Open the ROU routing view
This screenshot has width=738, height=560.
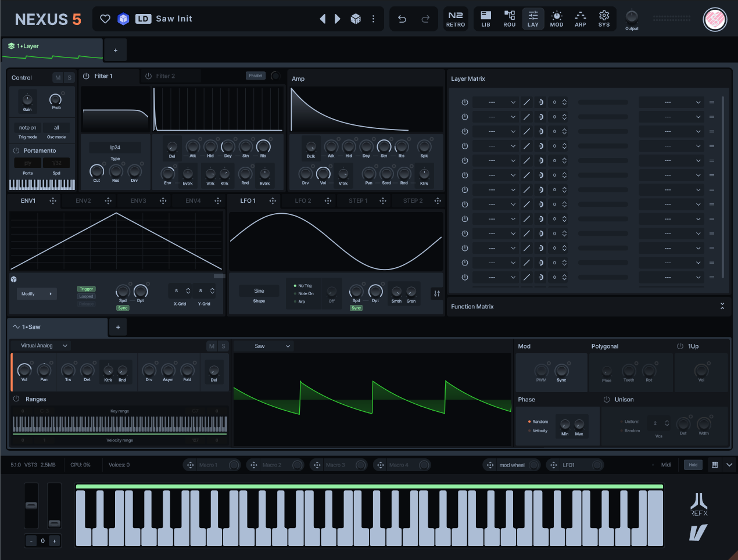click(x=509, y=19)
